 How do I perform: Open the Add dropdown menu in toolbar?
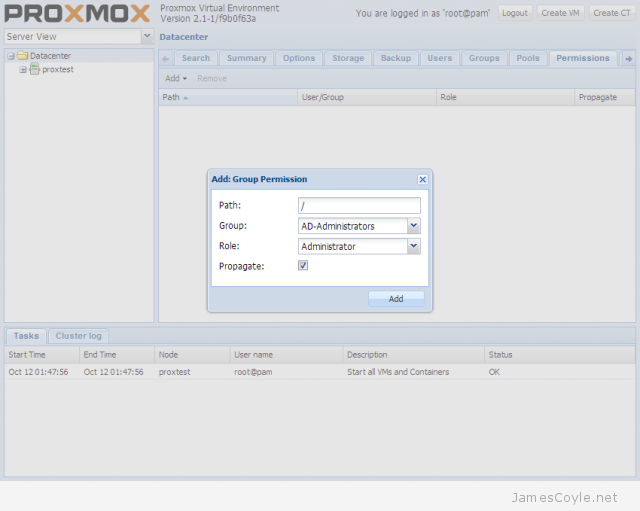click(176, 78)
